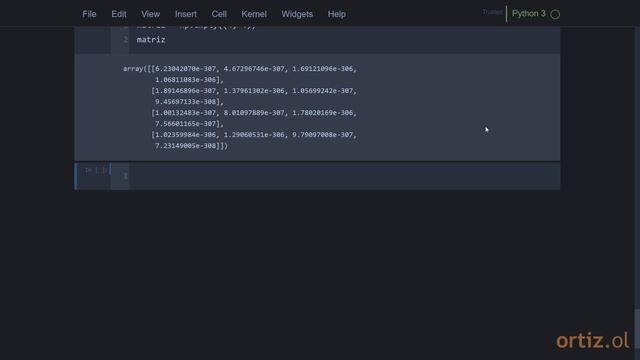Image resolution: width=640 pixels, height=360 pixels.
Task: Open the Widgets menu
Action: [297, 14]
